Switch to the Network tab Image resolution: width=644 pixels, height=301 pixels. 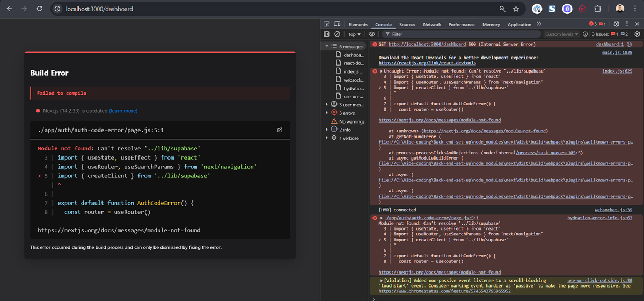[432, 24]
